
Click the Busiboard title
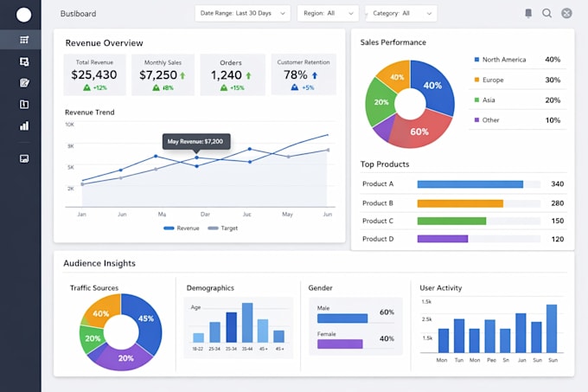[78, 14]
